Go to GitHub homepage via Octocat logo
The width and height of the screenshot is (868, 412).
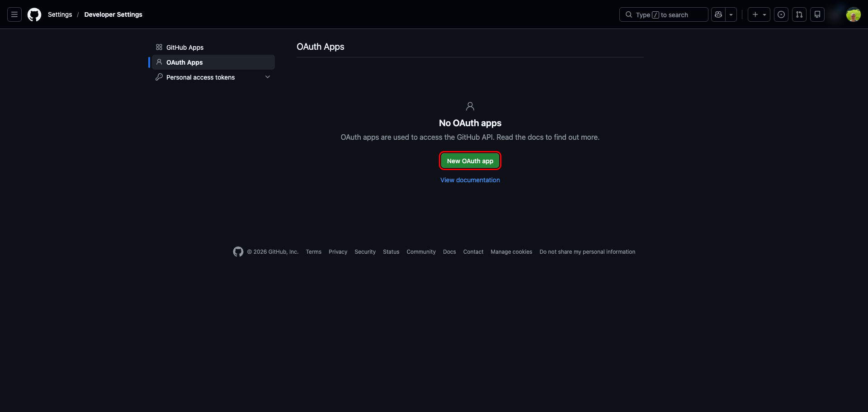click(34, 14)
